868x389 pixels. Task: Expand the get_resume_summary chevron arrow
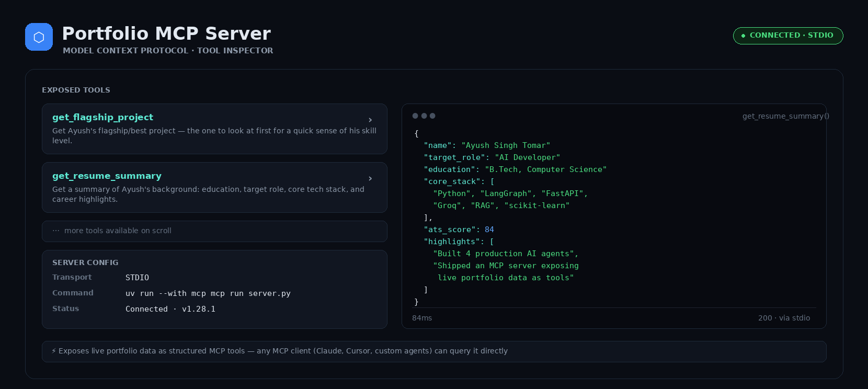[x=370, y=179]
